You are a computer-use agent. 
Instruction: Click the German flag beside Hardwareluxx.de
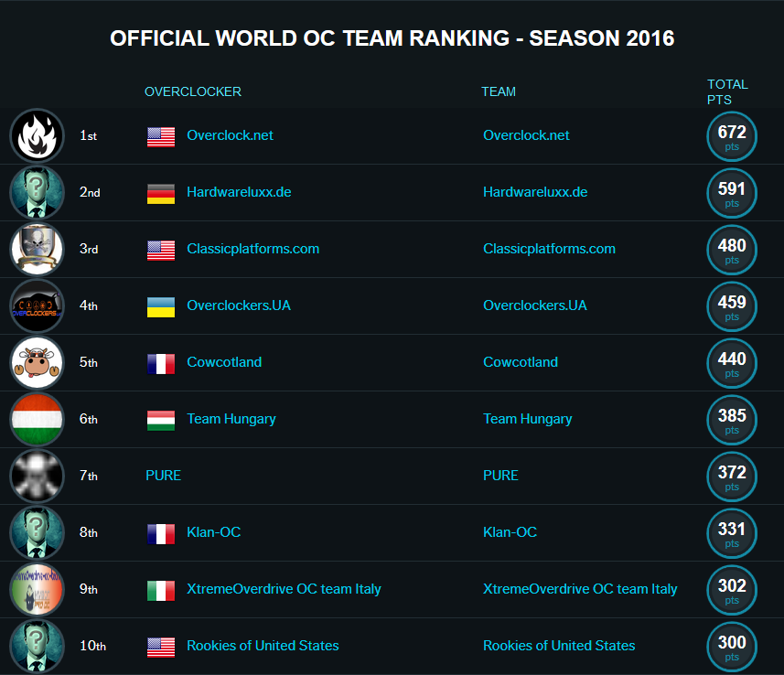[x=161, y=194]
